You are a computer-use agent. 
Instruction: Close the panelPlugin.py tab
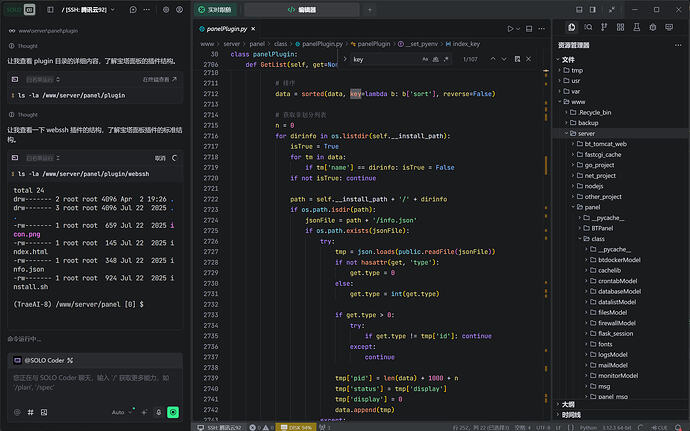pyautogui.click(x=253, y=29)
